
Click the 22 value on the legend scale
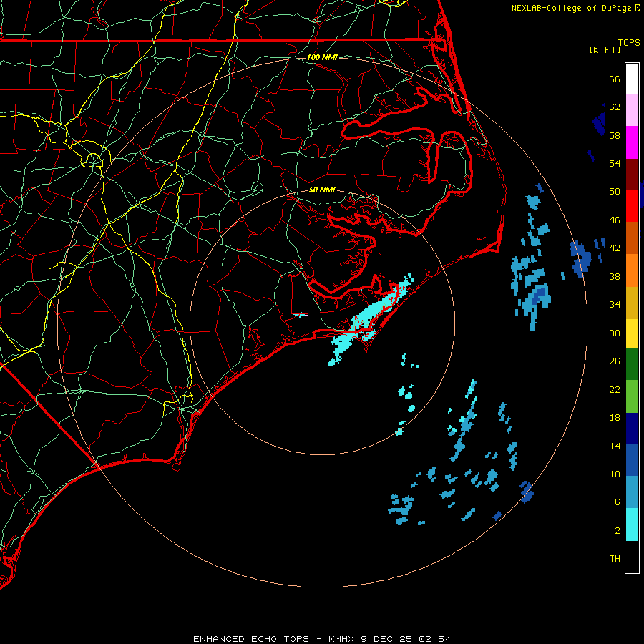pyautogui.click(x=615, y=389)
